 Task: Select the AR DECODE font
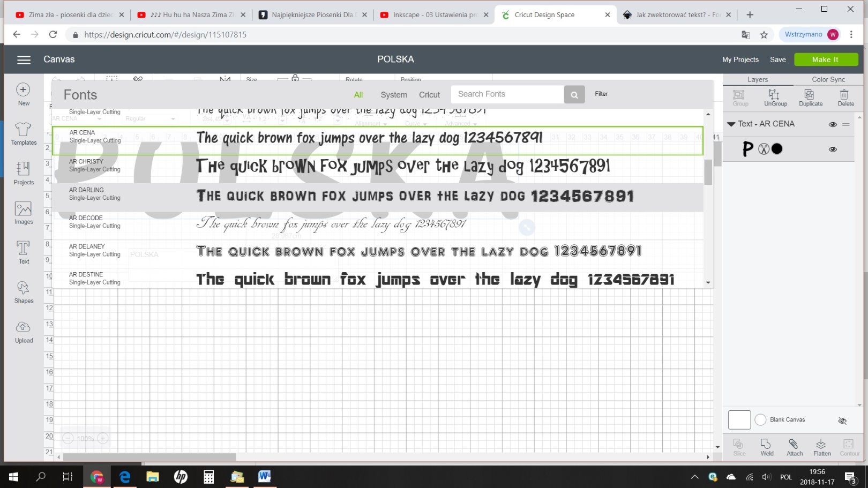click(x=377, y=226)
